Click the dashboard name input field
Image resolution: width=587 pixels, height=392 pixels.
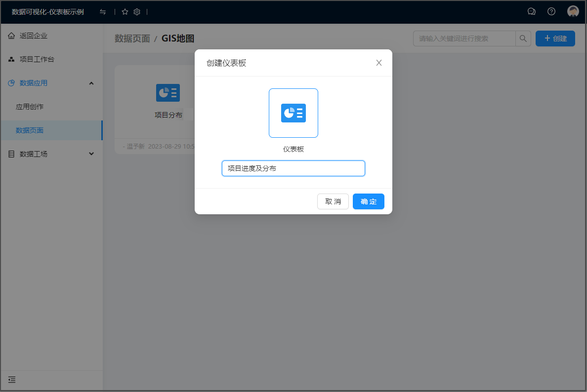(x=293, y=168)
